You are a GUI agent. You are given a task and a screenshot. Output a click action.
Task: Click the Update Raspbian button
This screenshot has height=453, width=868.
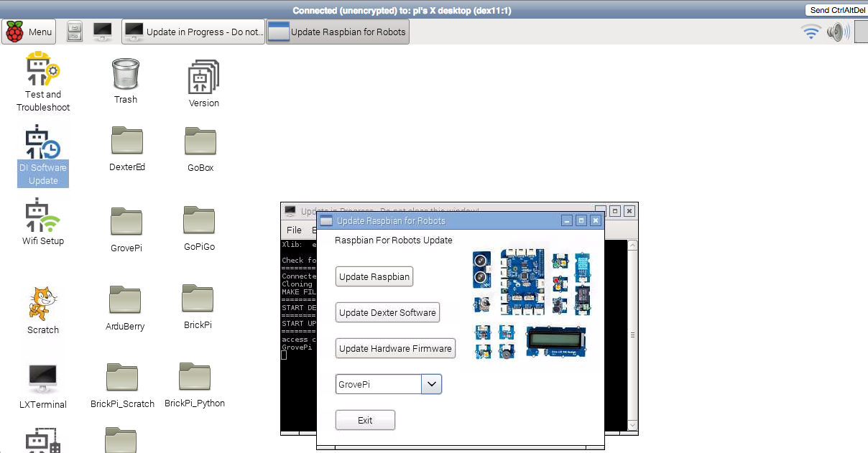click(374, 277)
